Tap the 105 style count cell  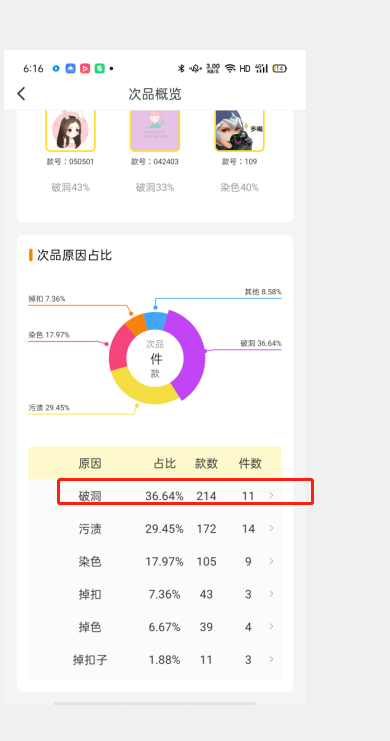(207, 561)
